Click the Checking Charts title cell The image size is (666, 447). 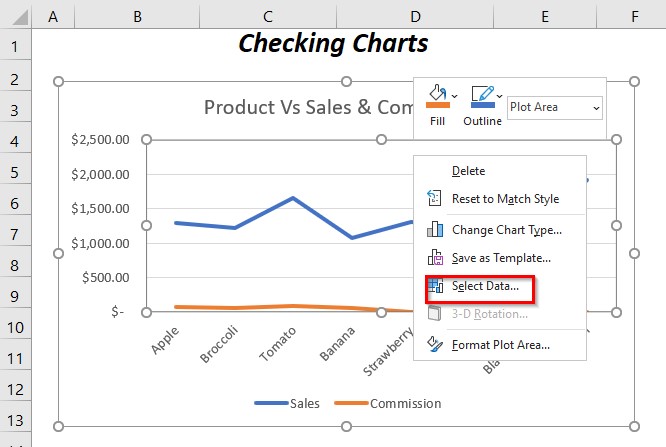[x=333, y=44]
